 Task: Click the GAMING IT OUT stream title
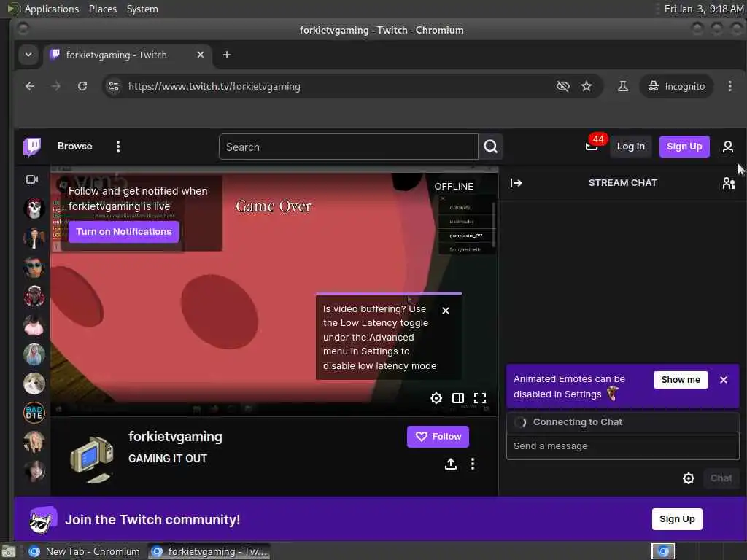168,458
